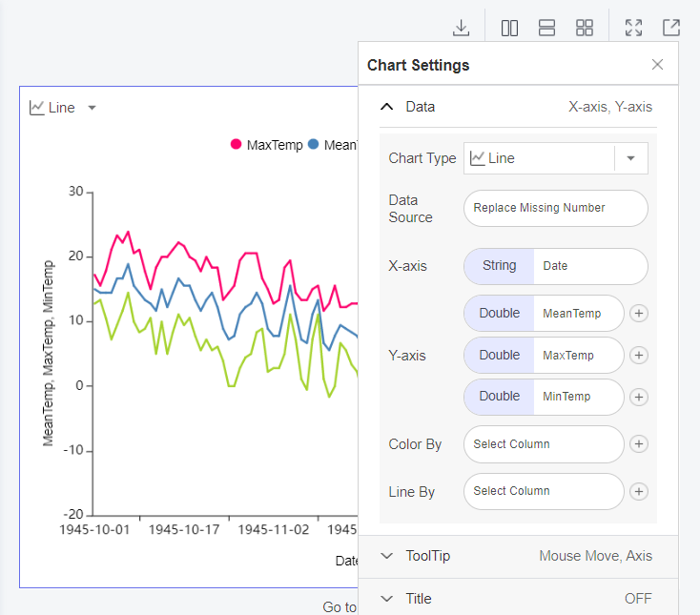
Task: Open Color By Select Column field
Action: 544,444
